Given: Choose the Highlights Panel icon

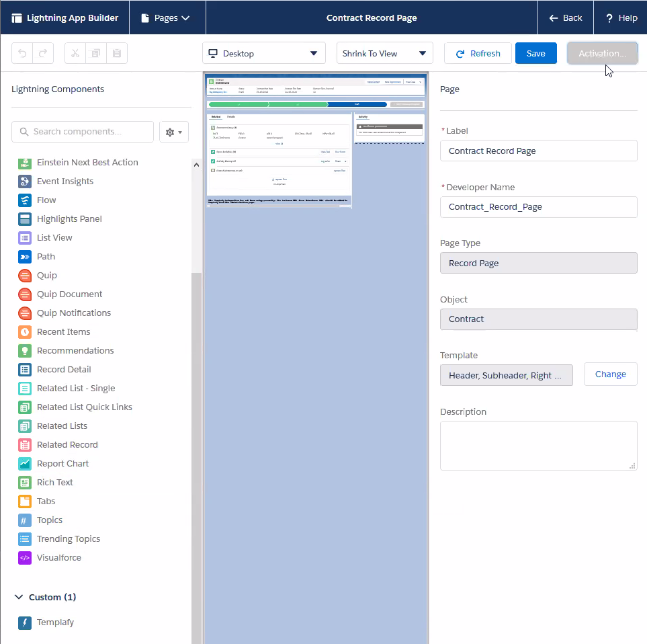Looking at the screenshot, I should click(25, 218).
